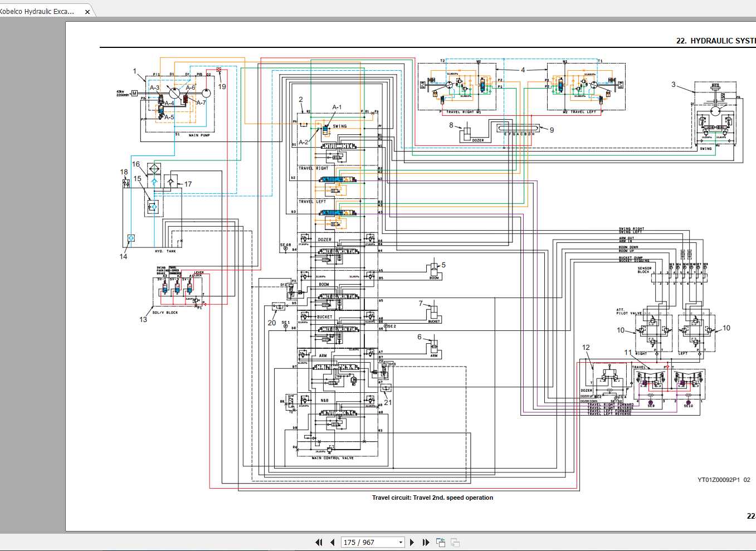The image size is (756, 551).
Task: Jump to the last page
Action: 426,542
